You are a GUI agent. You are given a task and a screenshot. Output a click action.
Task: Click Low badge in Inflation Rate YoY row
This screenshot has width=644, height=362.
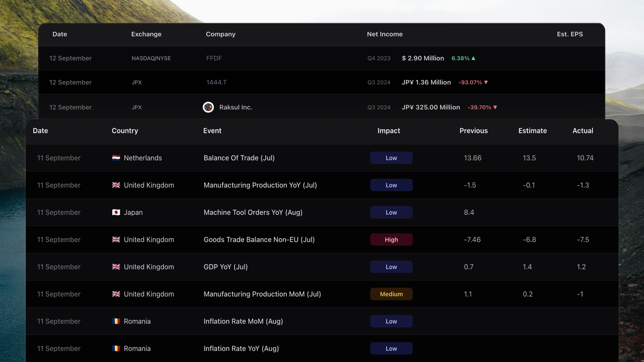tap(391, 348)
